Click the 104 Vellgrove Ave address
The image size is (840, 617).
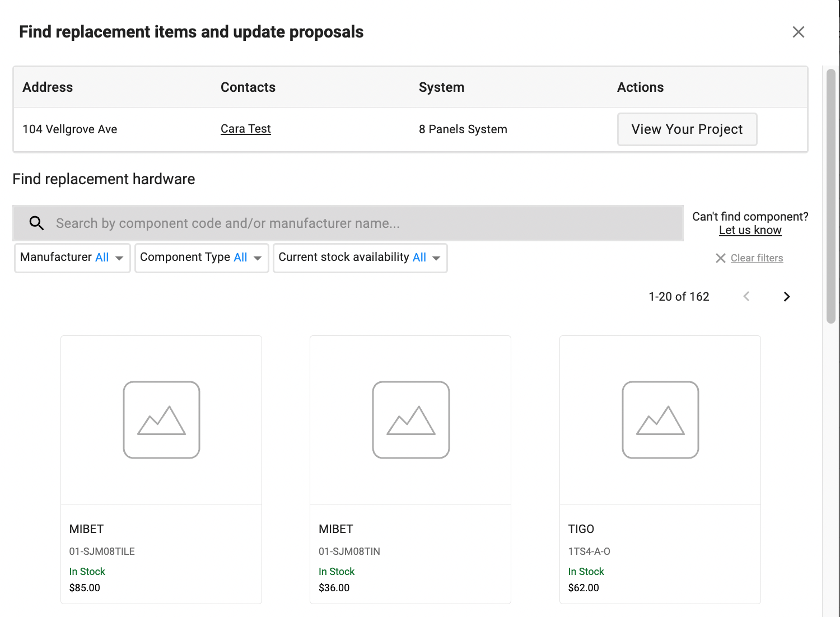pyautogui.click(x=70, y=129)
